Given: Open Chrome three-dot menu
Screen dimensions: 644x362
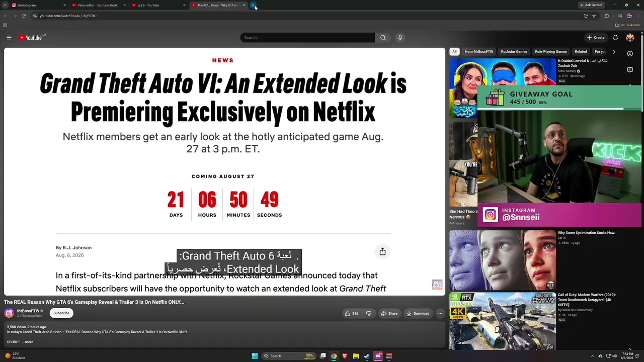Looking at the screenshot, I should pyautogui.click(x=639, y=16).
